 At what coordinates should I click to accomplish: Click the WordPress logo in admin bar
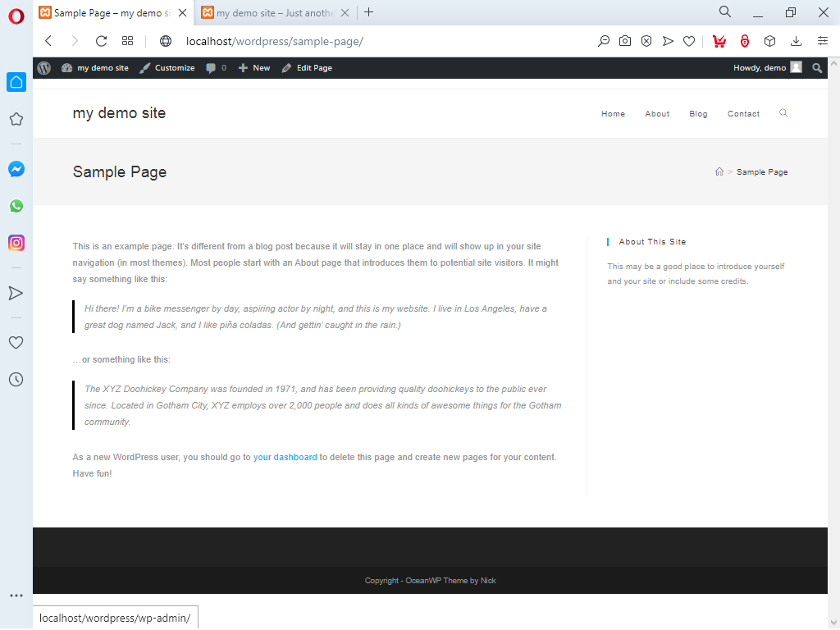click(x=44, y=68)
